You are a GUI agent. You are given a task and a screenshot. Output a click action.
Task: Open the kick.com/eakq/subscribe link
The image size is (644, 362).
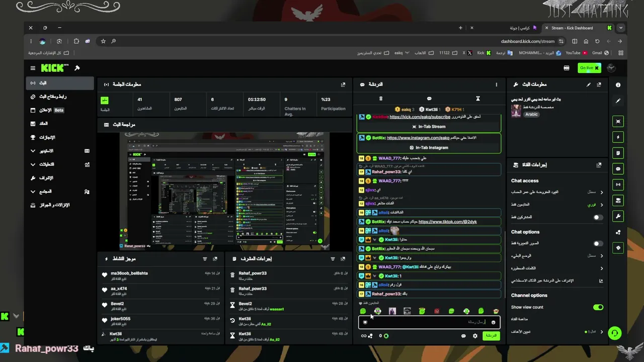tap(420, 117)
